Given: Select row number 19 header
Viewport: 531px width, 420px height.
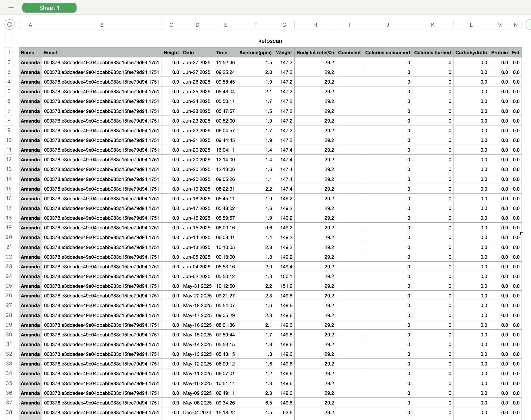Looking at the screenshot, I should [9, 227].
